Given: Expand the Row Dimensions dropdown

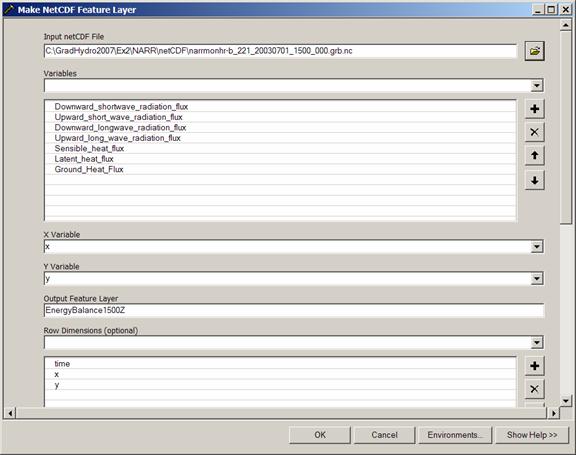Looking at the screenshot, I should click(537, 343).
